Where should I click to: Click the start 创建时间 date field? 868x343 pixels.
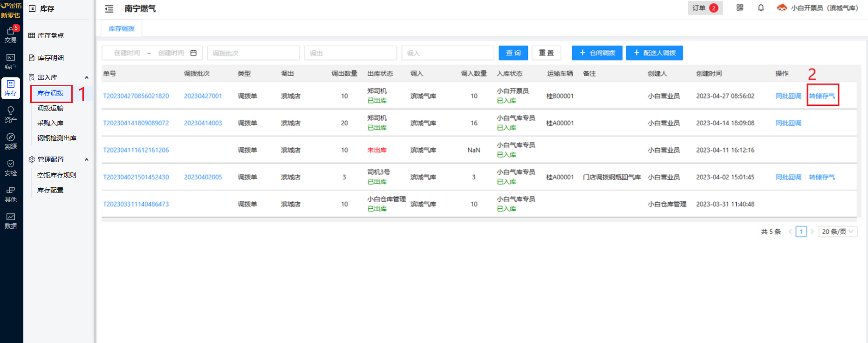pyautogui.click(x=127, y=53)
